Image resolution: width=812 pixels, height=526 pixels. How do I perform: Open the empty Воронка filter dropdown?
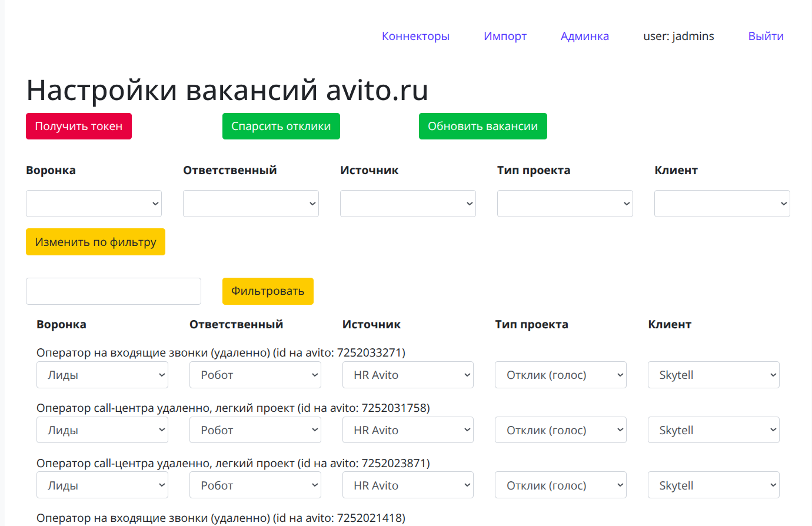94,204
